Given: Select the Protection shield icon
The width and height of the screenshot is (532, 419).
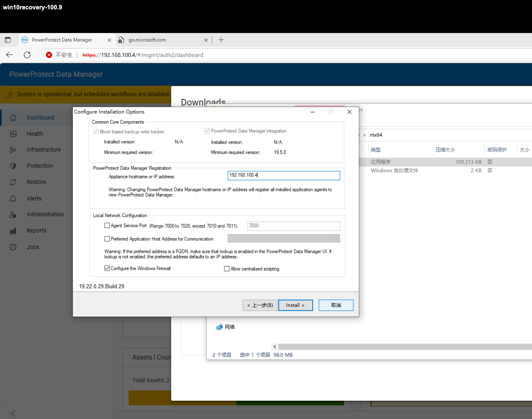Looking at the screenshot, I should pos(13,166).
